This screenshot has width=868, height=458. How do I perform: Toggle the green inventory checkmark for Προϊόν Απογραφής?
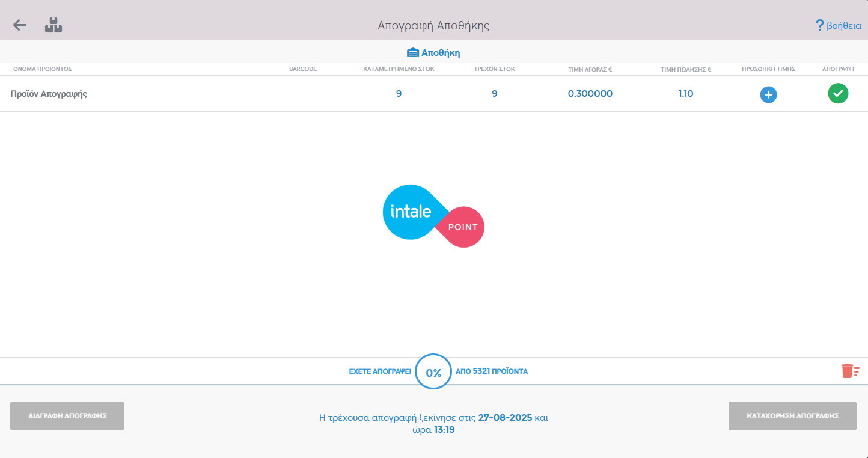tap(838, 93)
